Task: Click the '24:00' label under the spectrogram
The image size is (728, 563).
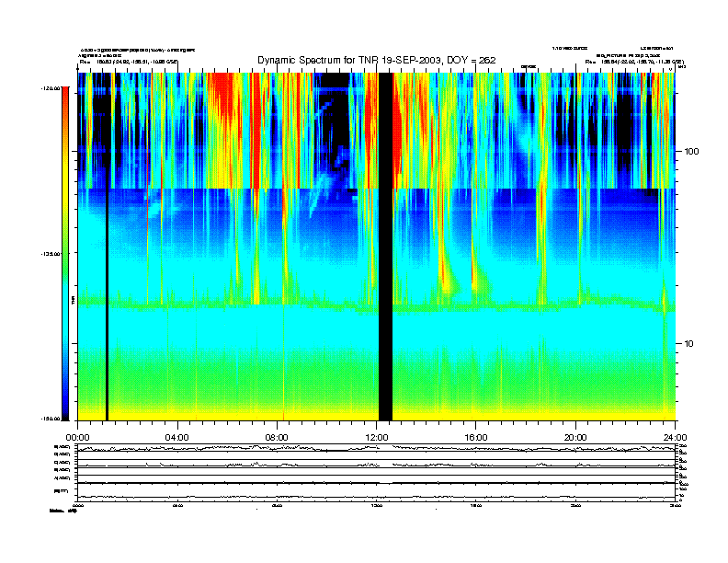Action: (675, 438)
